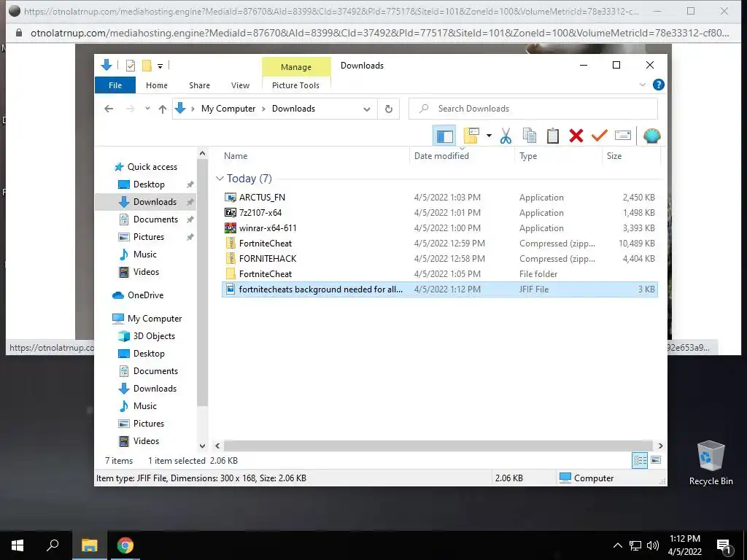This screenshot has height=560, width=747.
Task: Switch to Large icons view layout
Action: (656, 460)
